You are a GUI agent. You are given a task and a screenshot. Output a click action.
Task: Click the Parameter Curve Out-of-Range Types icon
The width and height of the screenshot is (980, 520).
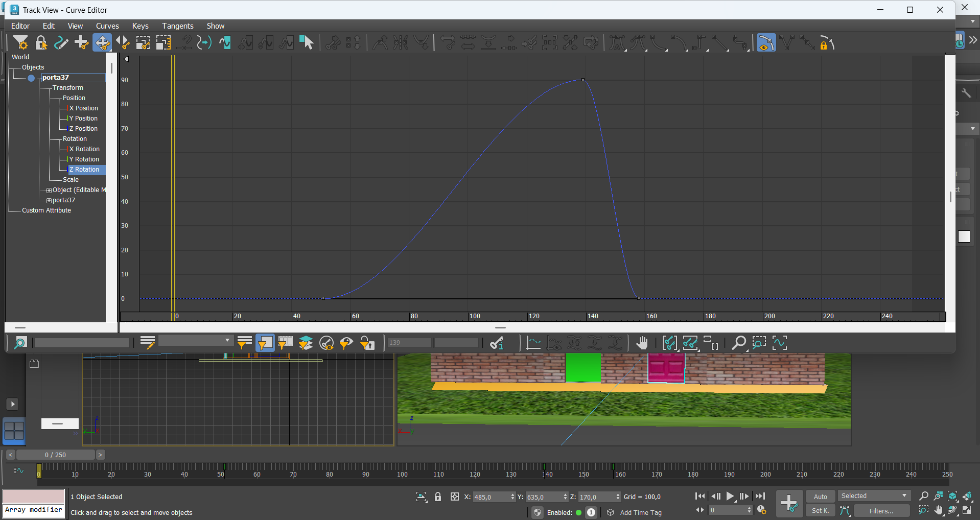(x=225, y=43)
